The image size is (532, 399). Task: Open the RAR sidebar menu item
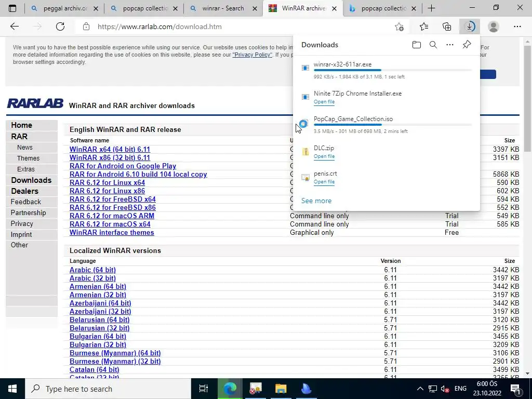click(x=19, y=137)
